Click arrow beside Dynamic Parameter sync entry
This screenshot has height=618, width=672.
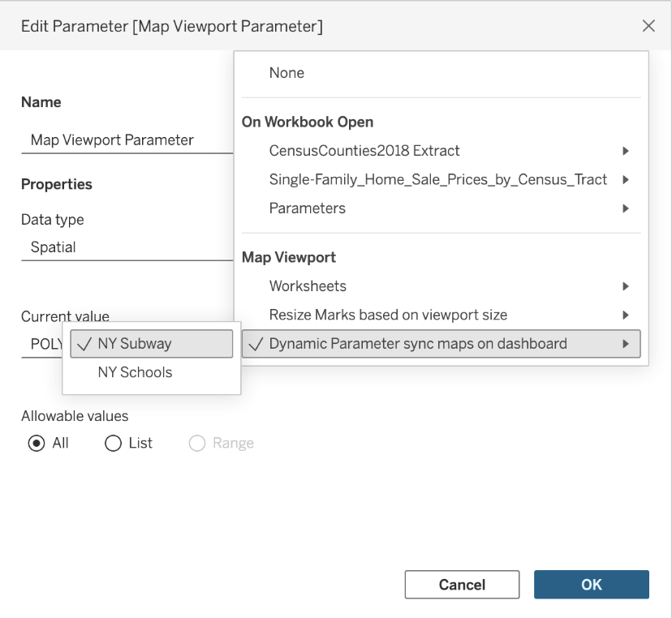625,344
